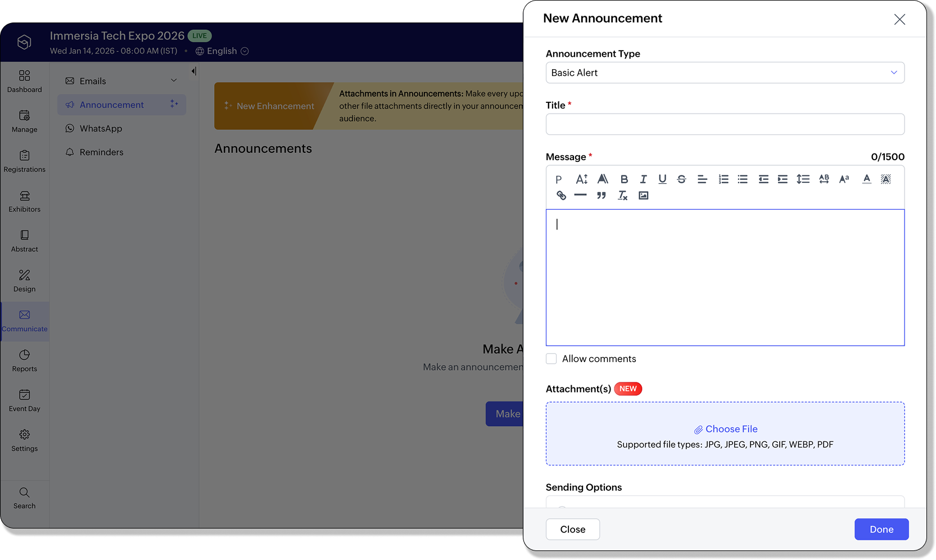Image resolution: width=936 pixels, height=560 pixels.
Task: Go to Reports in the sidebar
Action: [25, 361]
